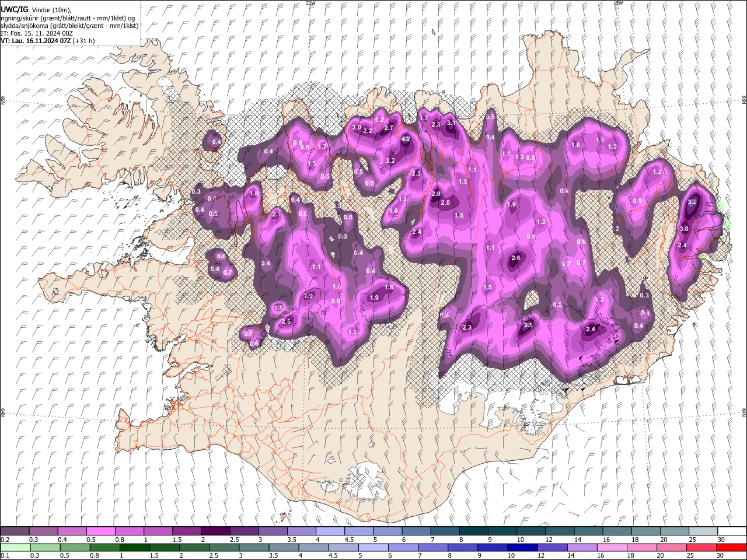Pick the light pink 16 swatch in lower legend

click(x=612, y=547)
